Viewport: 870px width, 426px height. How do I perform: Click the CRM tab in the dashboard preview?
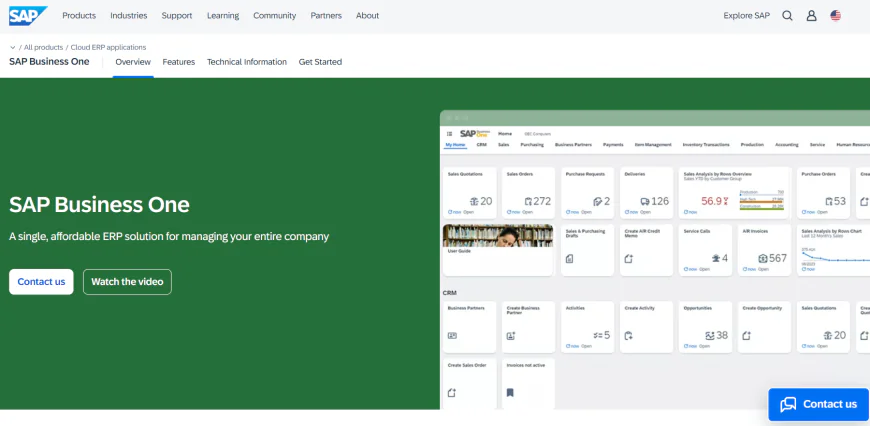482,145
